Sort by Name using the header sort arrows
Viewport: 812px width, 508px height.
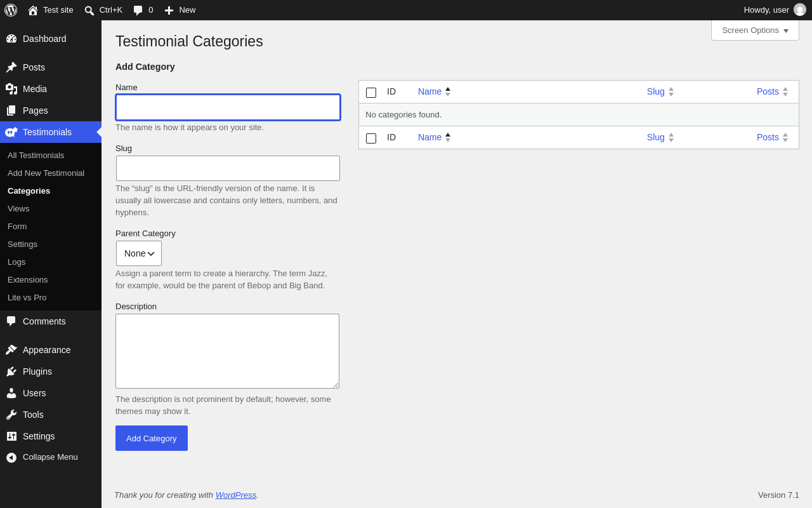coord(448,91)
